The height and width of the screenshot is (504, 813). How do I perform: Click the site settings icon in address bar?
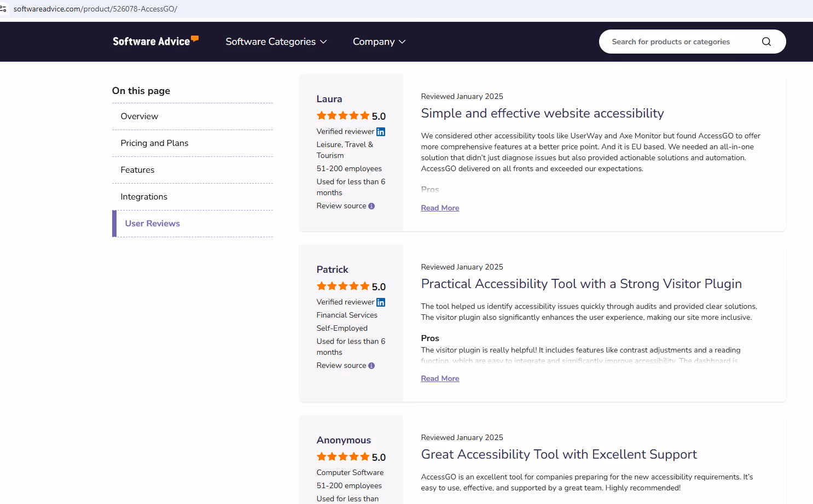click(4, 9)
